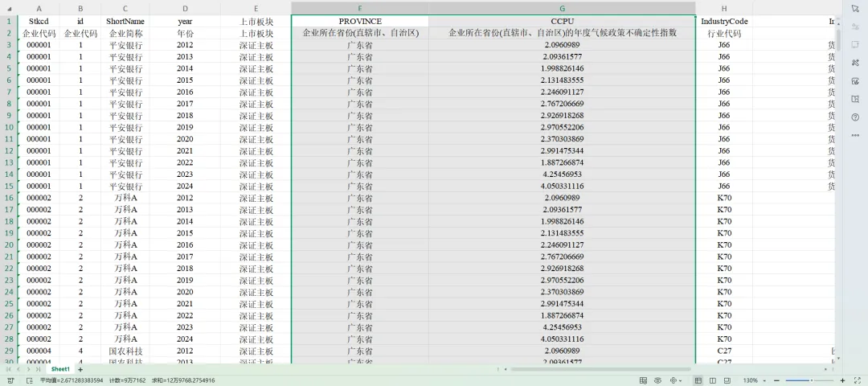Click 万科A cell in row 16
This screenshot has width=868, height=386.
[125, 198]
